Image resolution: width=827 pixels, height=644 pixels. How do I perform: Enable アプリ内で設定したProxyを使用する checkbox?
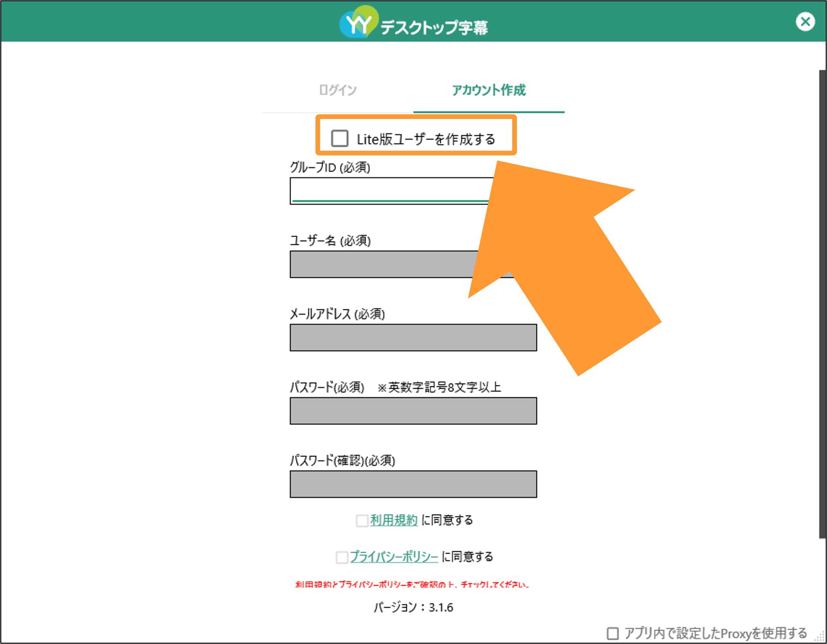(613, 633)
